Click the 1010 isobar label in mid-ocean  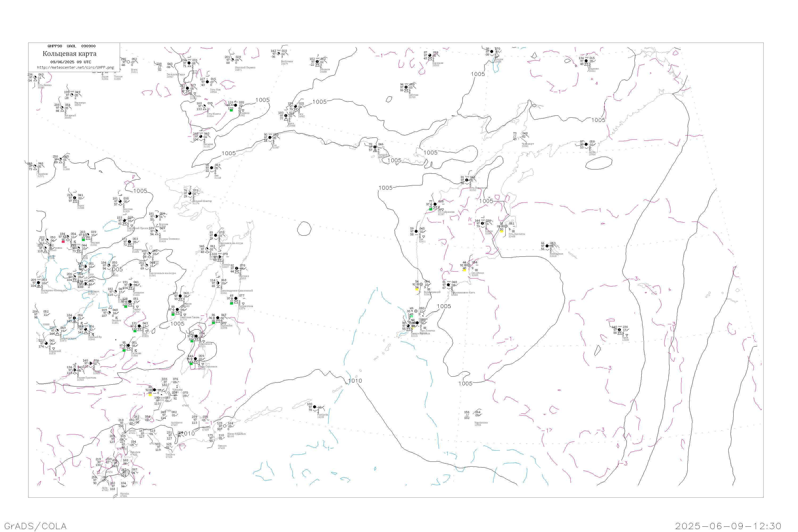355,381
